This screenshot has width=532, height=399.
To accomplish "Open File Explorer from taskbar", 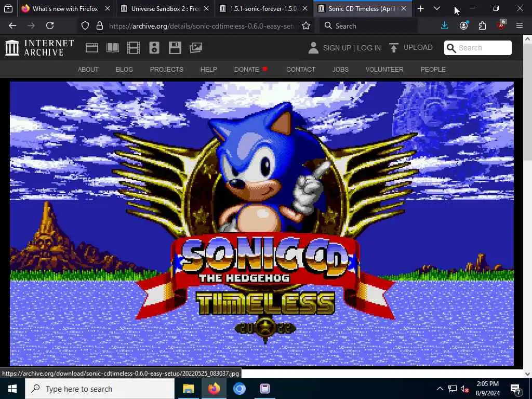I will click(x=188, y=389).
